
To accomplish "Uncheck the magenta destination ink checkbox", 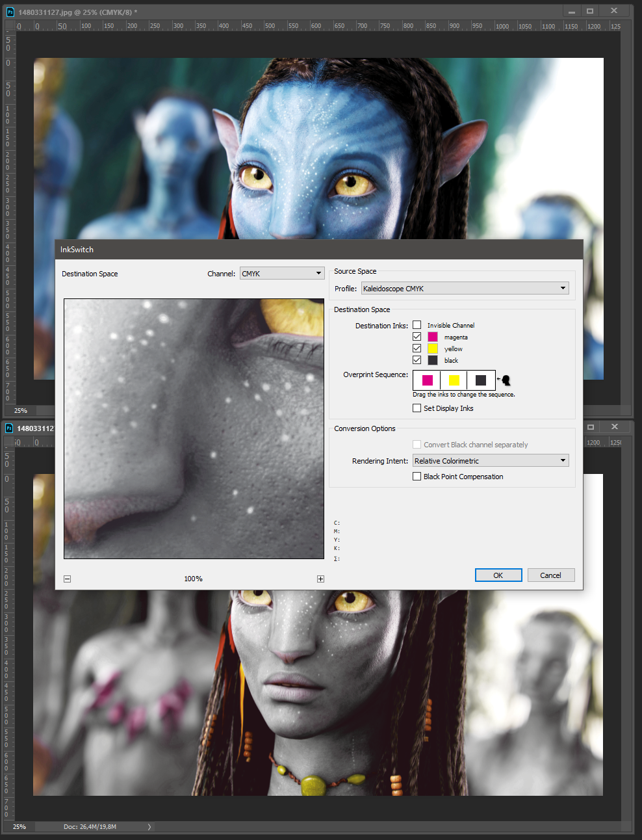I will [x=417, y=337].
